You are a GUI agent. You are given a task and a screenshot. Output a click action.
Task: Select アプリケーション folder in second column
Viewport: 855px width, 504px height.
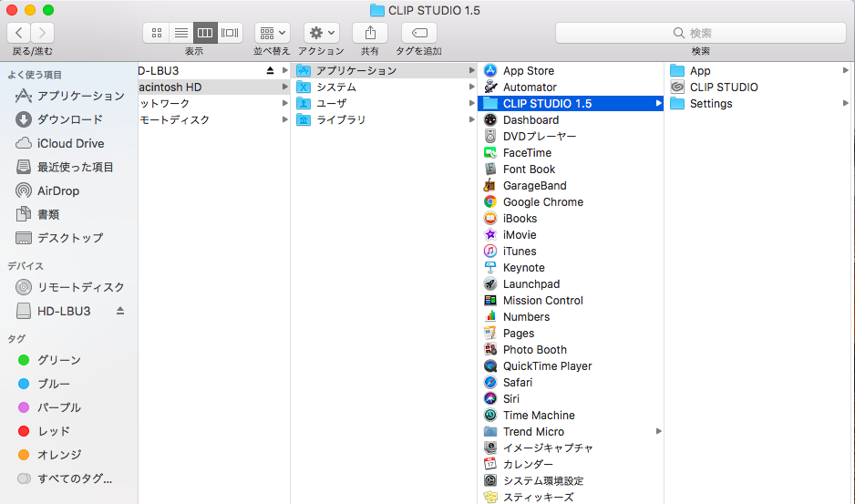[385, 70]
